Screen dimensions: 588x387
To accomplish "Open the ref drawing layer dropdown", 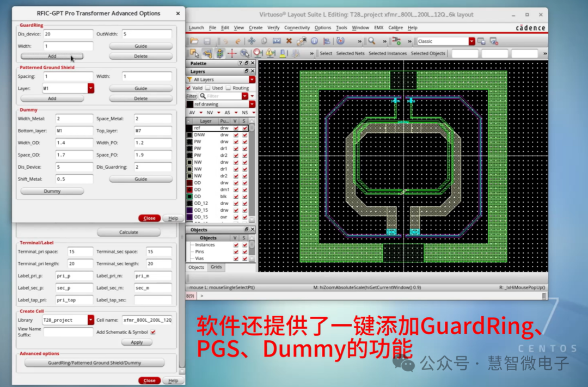I will pos(252,104).
